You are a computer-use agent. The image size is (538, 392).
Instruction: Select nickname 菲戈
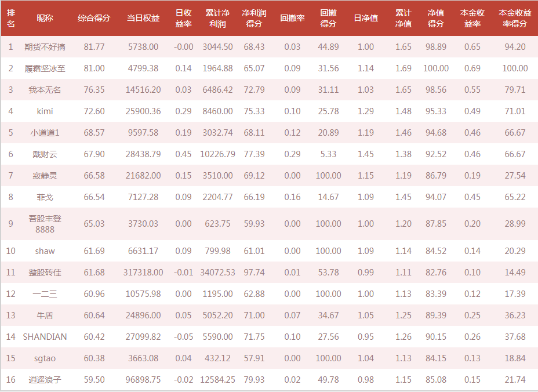pyautogui.click(x=45, y=197)
